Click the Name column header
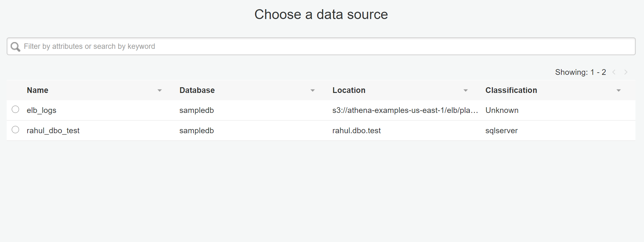The width and height of the screenshot is (644, 242). 38,90
